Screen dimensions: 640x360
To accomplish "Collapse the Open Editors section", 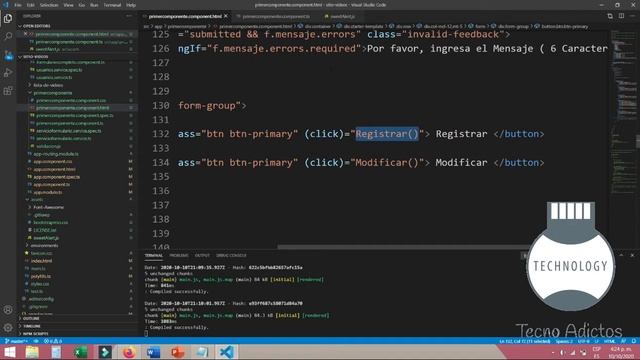I will coord(36,26).
